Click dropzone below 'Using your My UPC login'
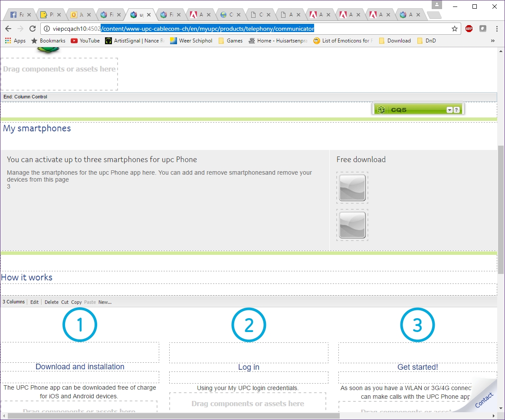Screen dimensions: 505x420 click(248, 402)
